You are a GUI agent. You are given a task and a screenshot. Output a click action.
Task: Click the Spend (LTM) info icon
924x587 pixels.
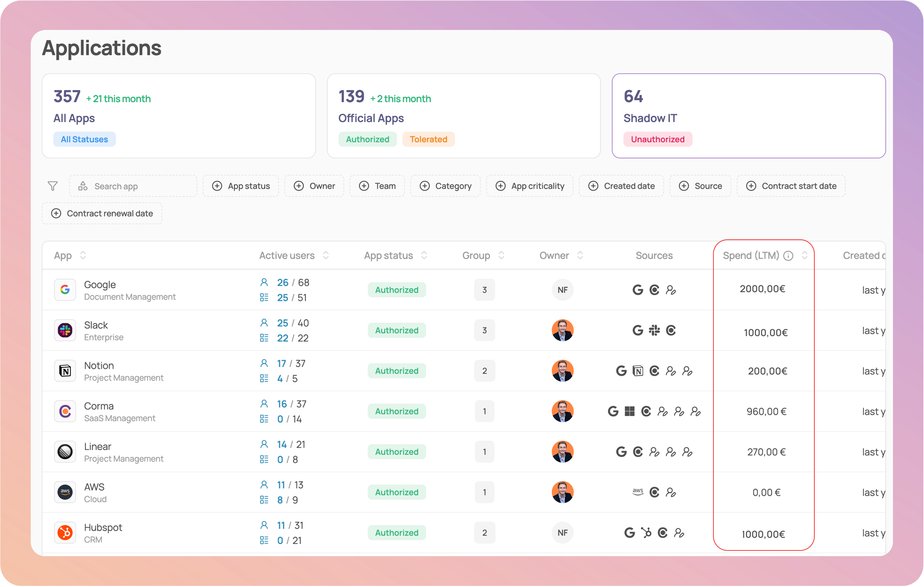pyautogui.click(x=788, y=256)
